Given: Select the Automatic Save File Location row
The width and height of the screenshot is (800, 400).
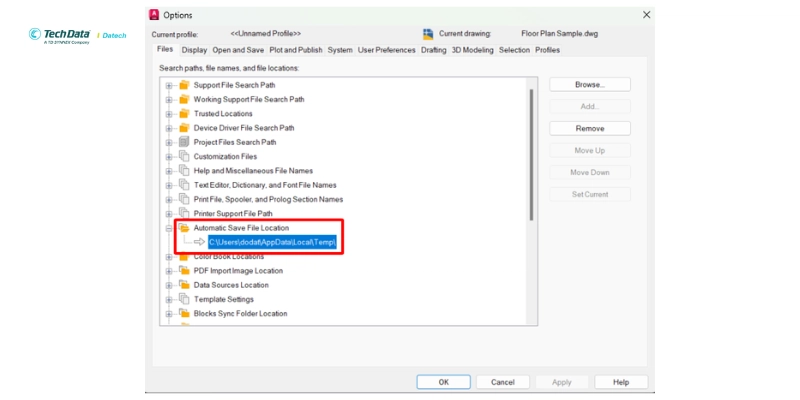Looking at the screenshot, I should [x=241, y=228].
